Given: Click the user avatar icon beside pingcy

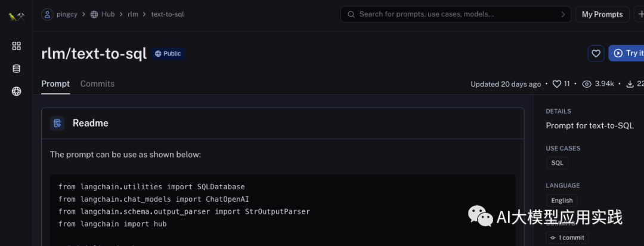Looking at the screenshot, I should 48,14.
